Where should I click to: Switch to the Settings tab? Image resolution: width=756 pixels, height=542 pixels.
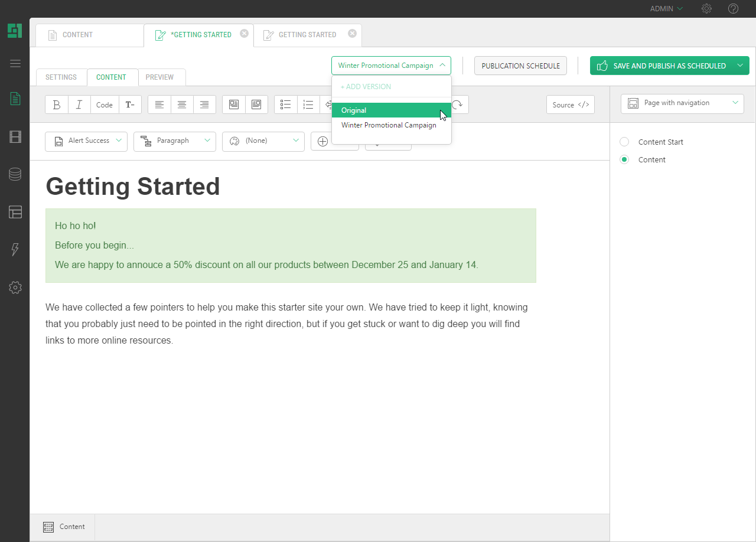point(61,77)
